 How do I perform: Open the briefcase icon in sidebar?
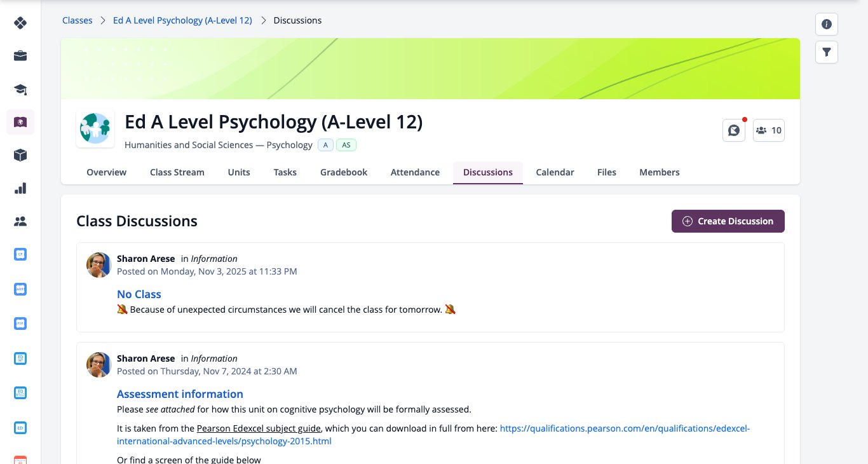coord(20,56)
